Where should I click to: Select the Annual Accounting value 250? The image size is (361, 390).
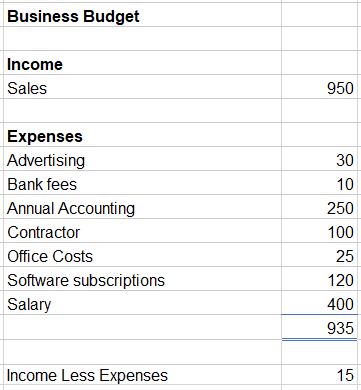click(319, 207)
